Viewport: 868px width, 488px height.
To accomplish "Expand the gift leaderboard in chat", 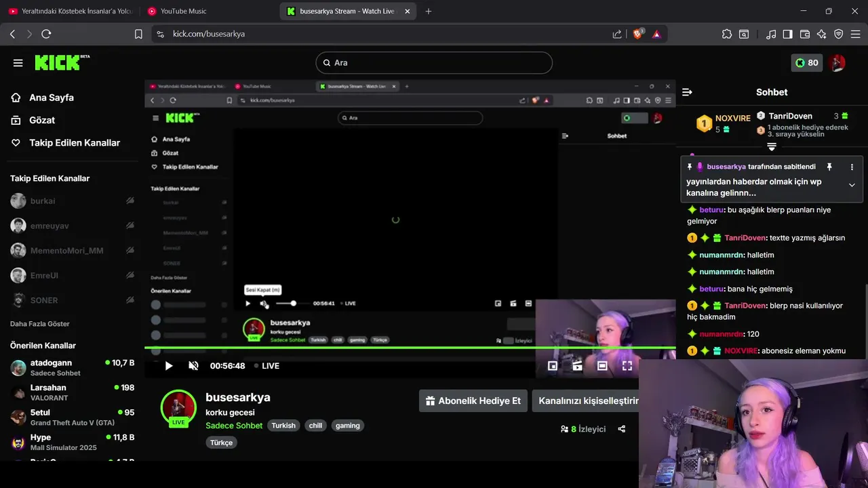I will tap(772, 146).
